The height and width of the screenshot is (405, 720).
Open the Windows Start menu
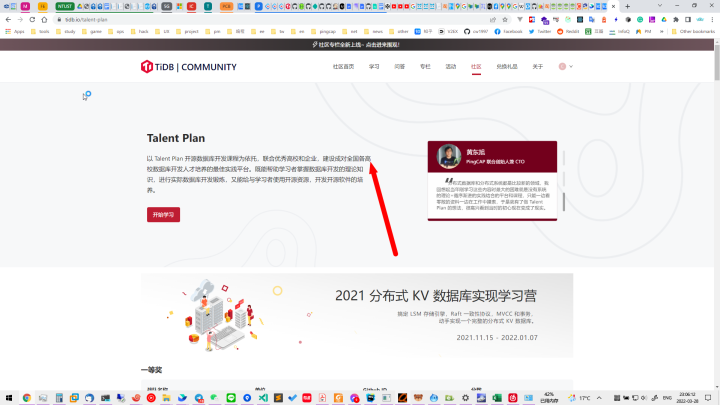tap(9, 398)
